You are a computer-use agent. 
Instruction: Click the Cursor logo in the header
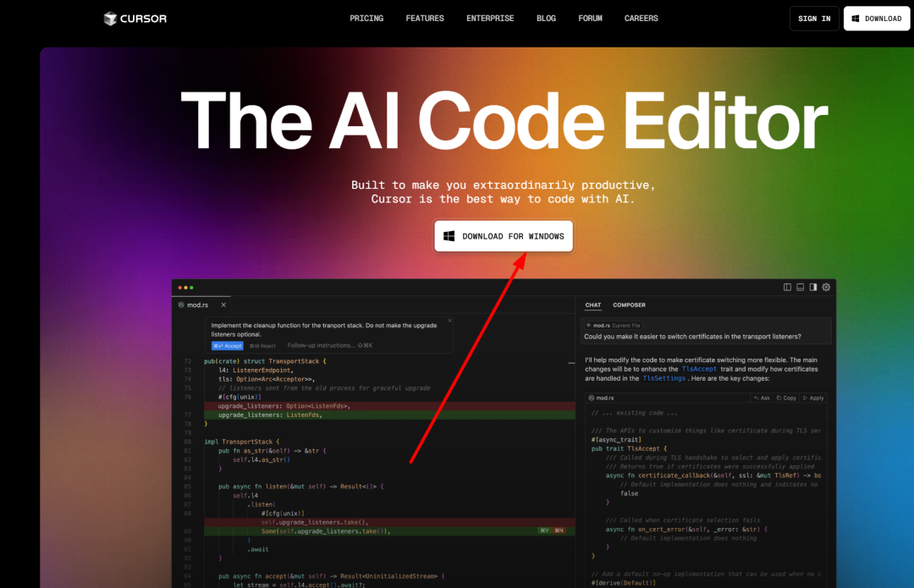point(135,19)
